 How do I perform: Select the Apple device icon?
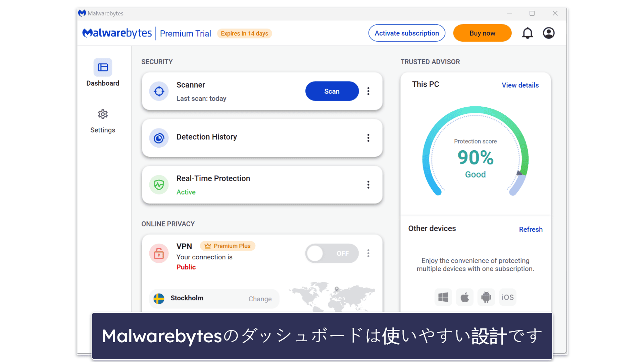464,297
